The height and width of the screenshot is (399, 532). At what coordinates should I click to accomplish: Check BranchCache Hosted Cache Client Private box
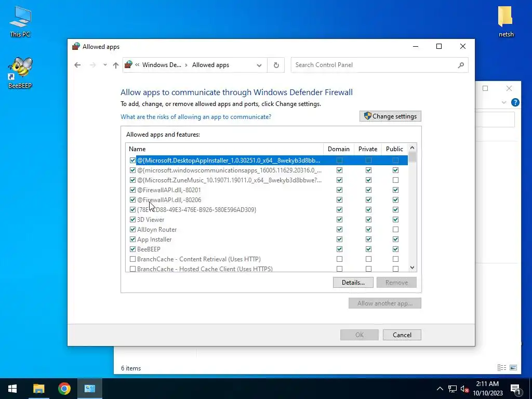coord(368,269)
